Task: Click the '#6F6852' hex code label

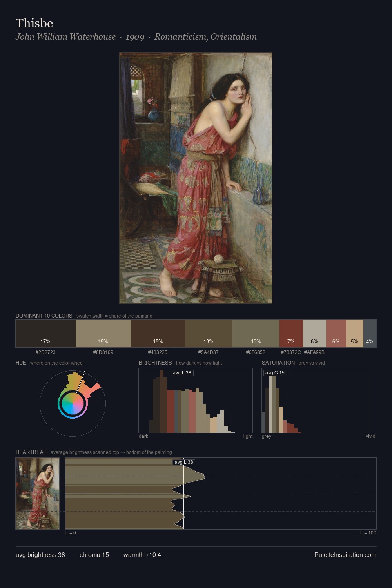Action: coord(256,352)
